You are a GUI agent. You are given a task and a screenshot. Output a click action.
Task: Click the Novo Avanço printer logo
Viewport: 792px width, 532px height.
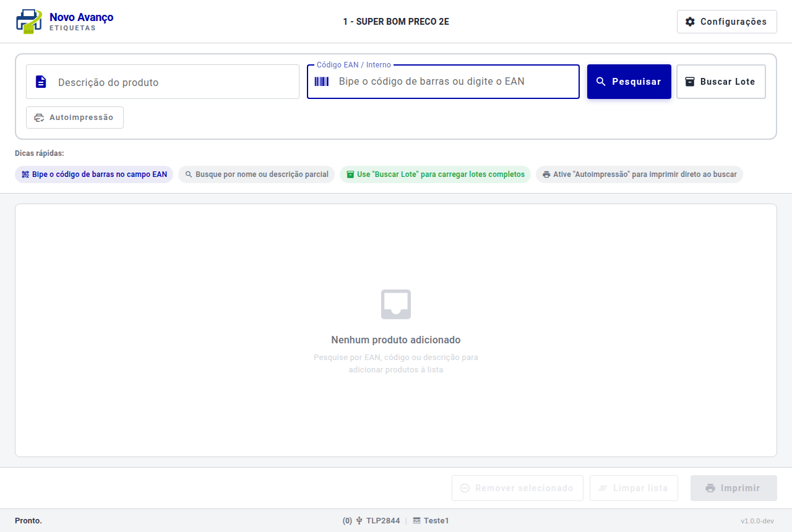point(28,22)
